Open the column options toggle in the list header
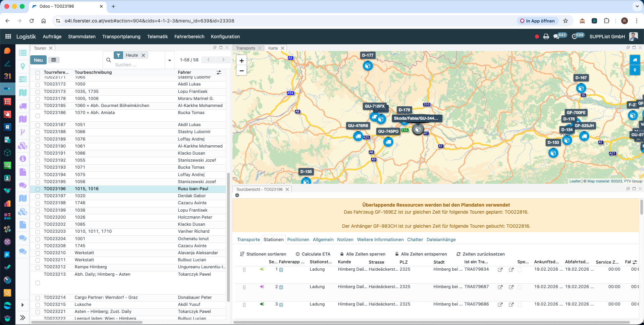Image resolution: width=644 pixels, height=325 pixels. (x=219, y=72)
